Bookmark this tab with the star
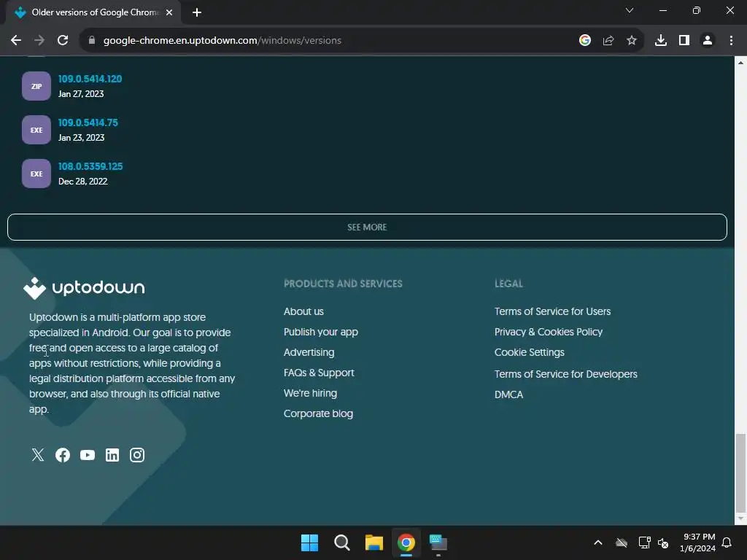747x560 pixels. pyautogui.click(x=632, y=41)
